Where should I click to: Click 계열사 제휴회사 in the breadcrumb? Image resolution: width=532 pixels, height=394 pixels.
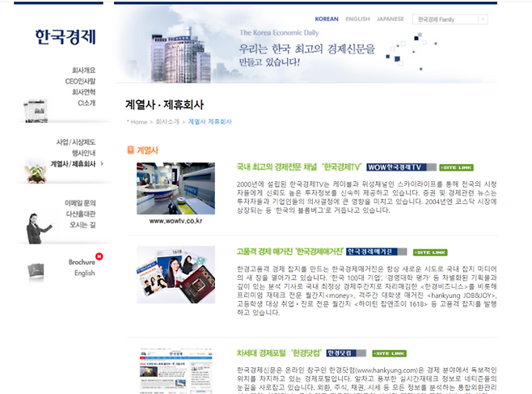tap(209, 121)
